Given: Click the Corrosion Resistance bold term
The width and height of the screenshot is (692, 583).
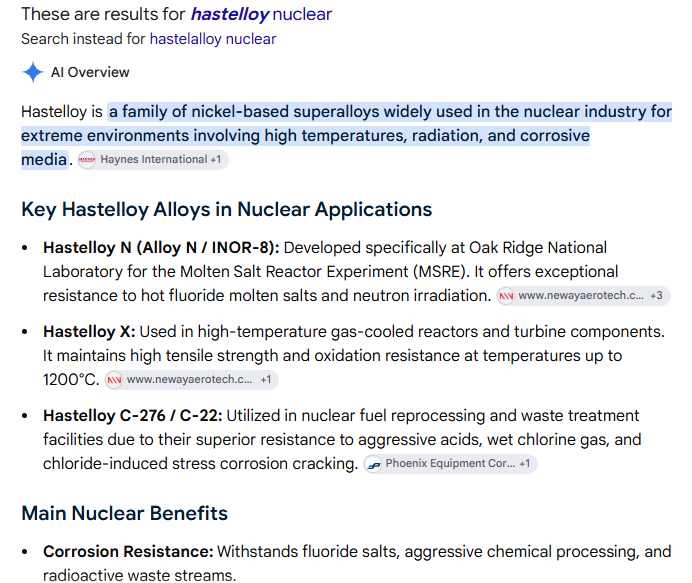Looking at the screenshot, I should [128, 552].
